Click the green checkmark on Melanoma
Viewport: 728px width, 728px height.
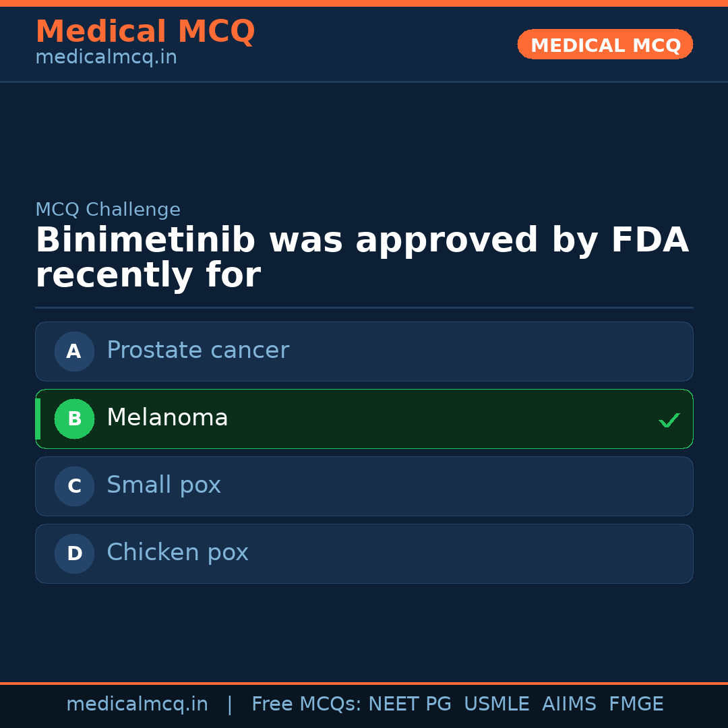[669, 420]
